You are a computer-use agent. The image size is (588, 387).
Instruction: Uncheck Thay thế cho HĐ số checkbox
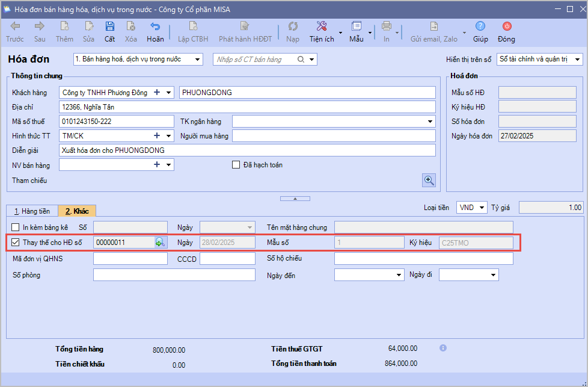16,243
